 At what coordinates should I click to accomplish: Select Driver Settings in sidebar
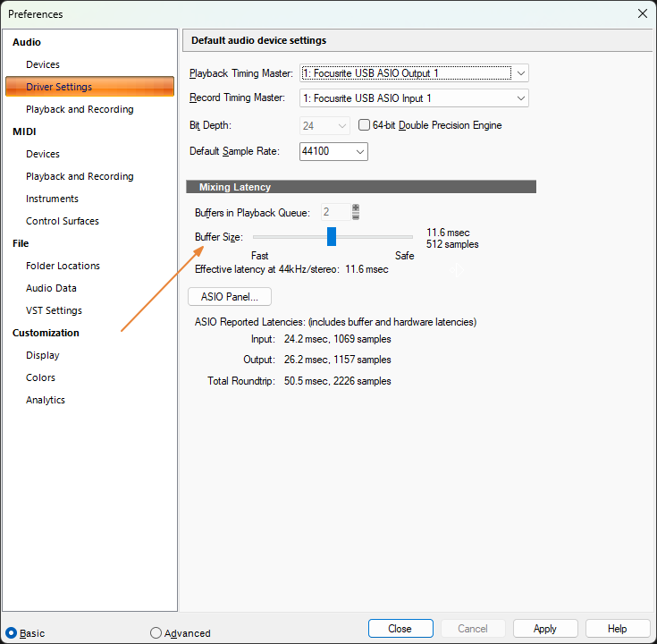[x=89, y=87]
